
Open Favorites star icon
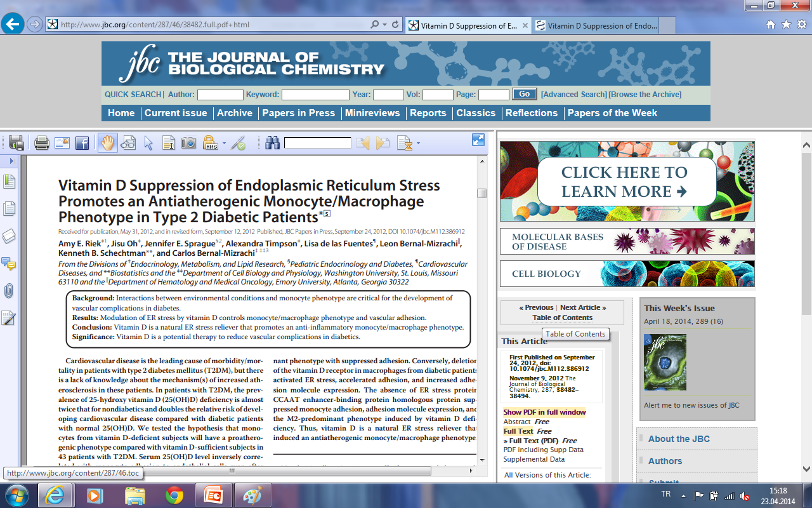[786, 25]
